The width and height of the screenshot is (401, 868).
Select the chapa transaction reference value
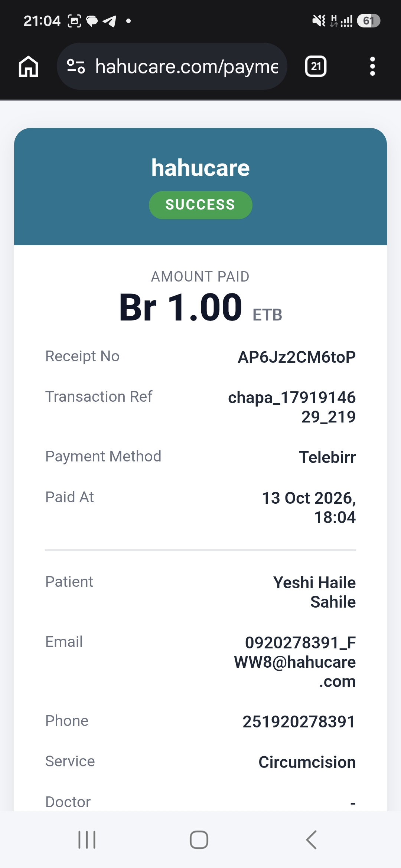pos(292,407)
